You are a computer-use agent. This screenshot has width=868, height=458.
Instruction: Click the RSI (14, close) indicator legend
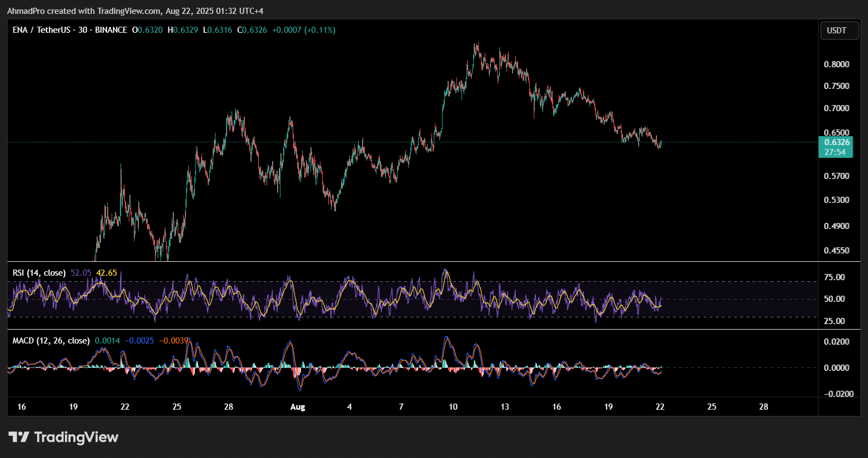click(x=39, y=273)
